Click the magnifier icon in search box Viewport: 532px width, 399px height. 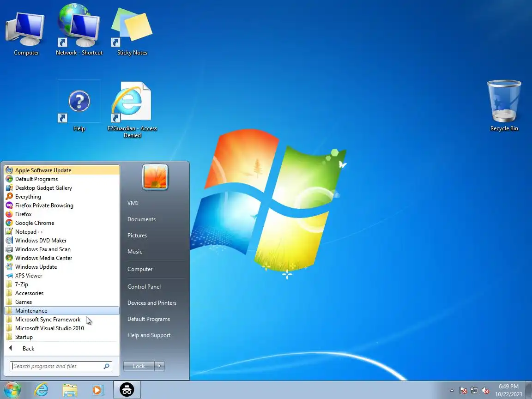[107, 366]
